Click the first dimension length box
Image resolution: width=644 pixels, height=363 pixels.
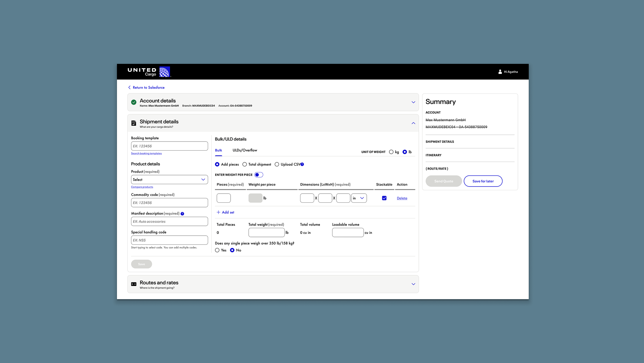coord(307,198)
